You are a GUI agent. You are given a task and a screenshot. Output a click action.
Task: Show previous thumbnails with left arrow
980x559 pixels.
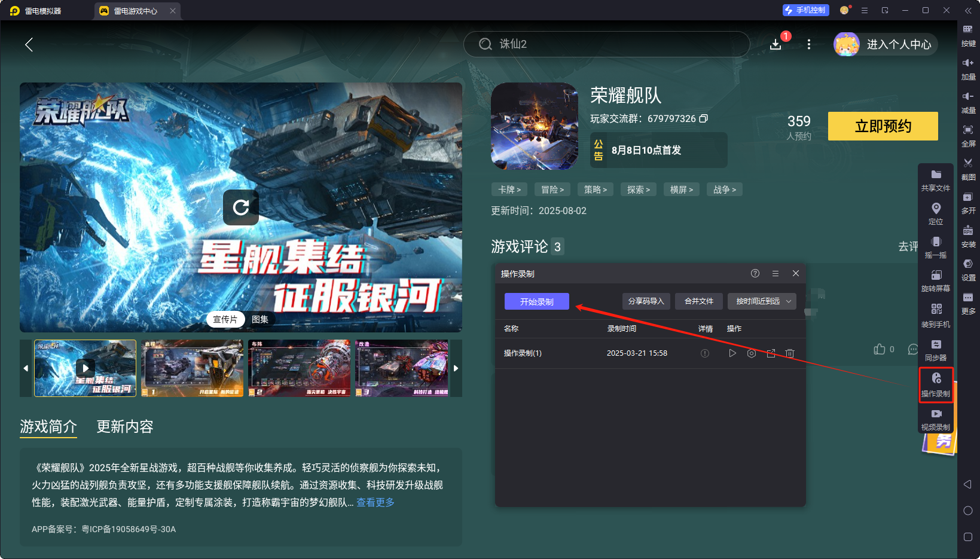(26, 368)
